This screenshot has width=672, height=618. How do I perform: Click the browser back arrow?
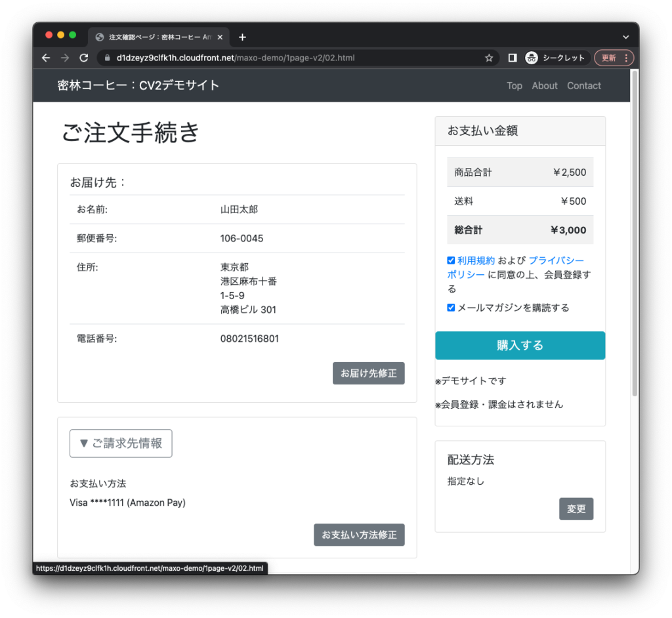[46, 58]
